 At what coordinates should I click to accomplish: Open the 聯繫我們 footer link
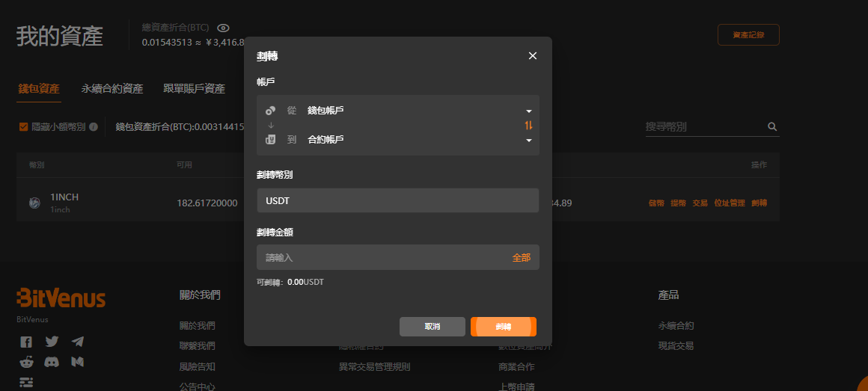coord(197,346)
